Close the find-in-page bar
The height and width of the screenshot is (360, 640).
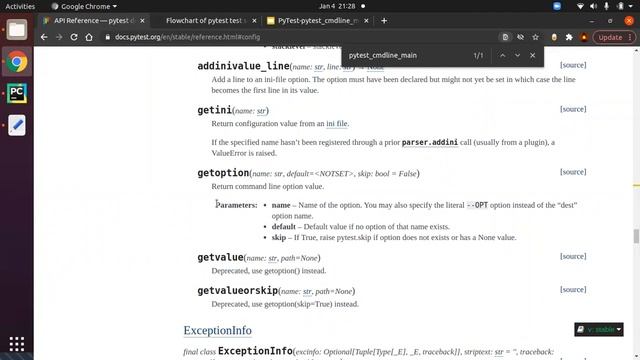(x=532, y=56)
